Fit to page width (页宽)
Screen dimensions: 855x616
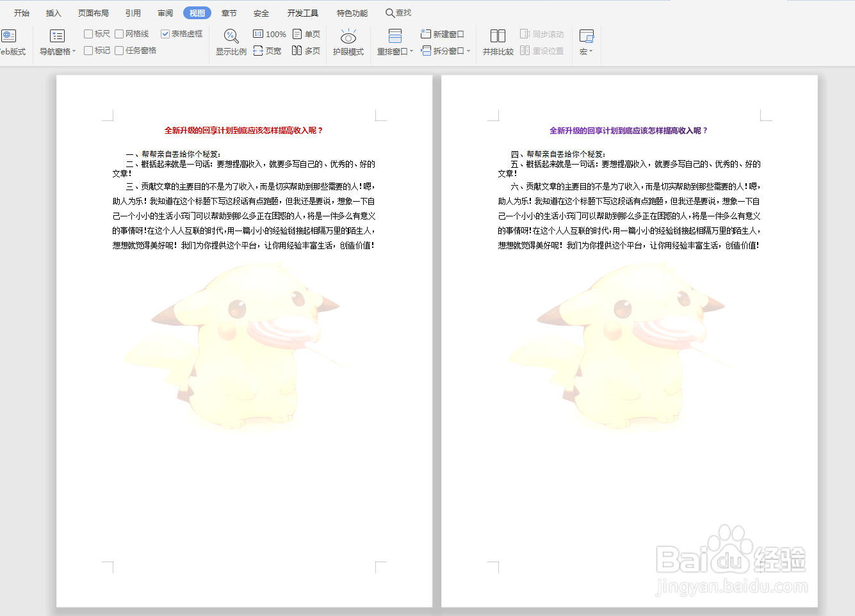click(267, 51)
